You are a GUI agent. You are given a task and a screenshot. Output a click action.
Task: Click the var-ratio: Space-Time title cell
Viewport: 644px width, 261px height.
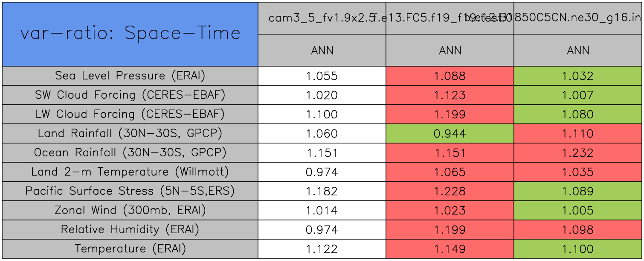coord(130,34)
